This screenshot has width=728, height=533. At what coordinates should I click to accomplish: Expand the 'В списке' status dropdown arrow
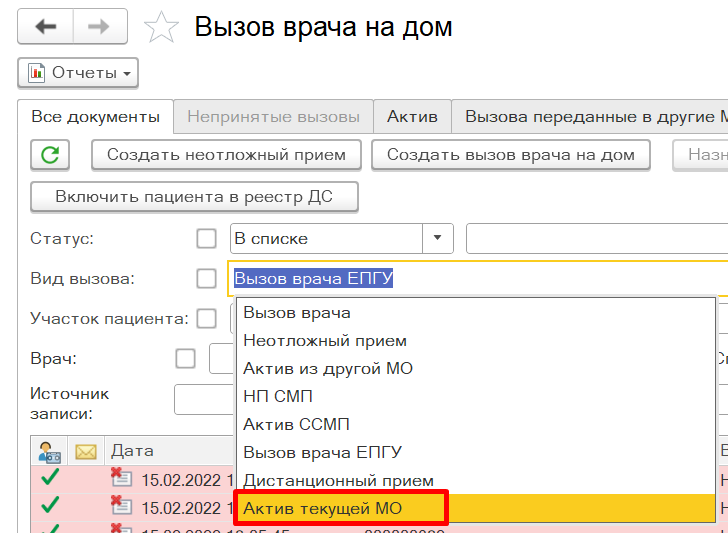[437, 239]
